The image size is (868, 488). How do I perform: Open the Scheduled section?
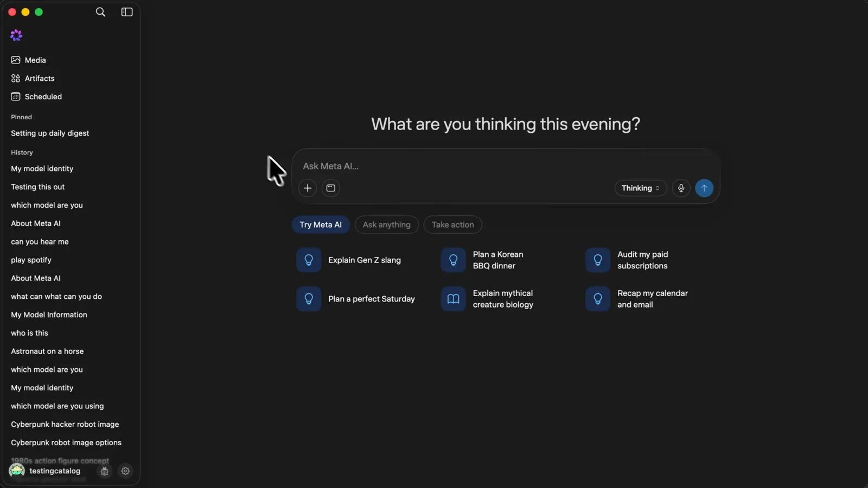tap(43, 97)
